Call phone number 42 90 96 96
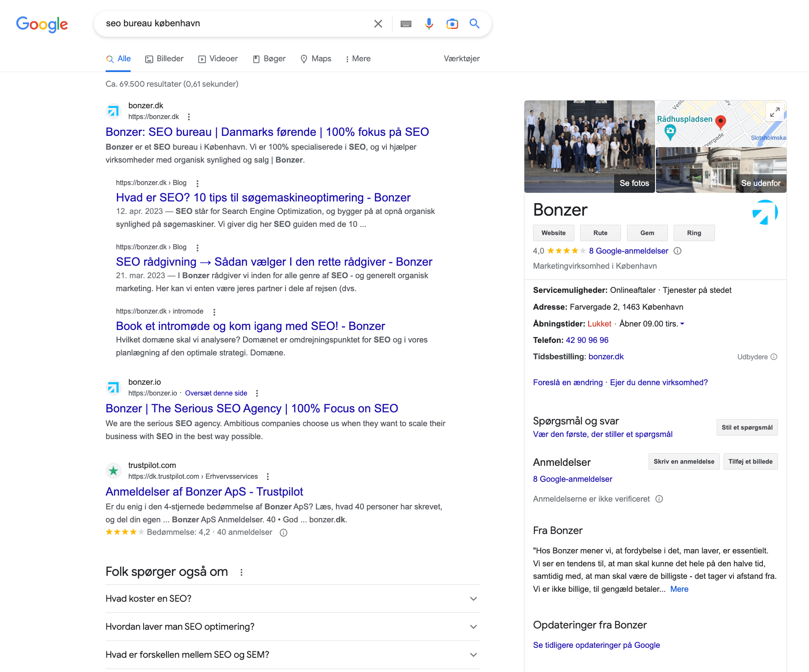 587,340
